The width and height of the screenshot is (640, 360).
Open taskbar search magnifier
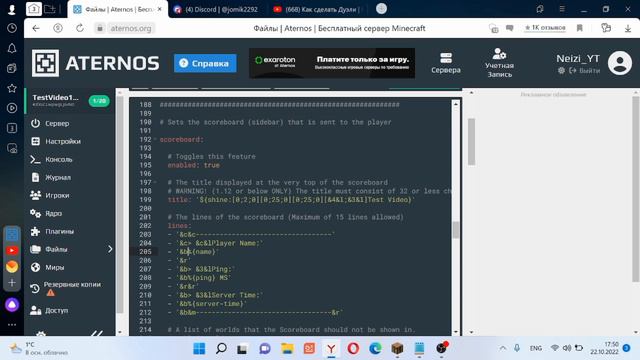[x=221, y=349]
